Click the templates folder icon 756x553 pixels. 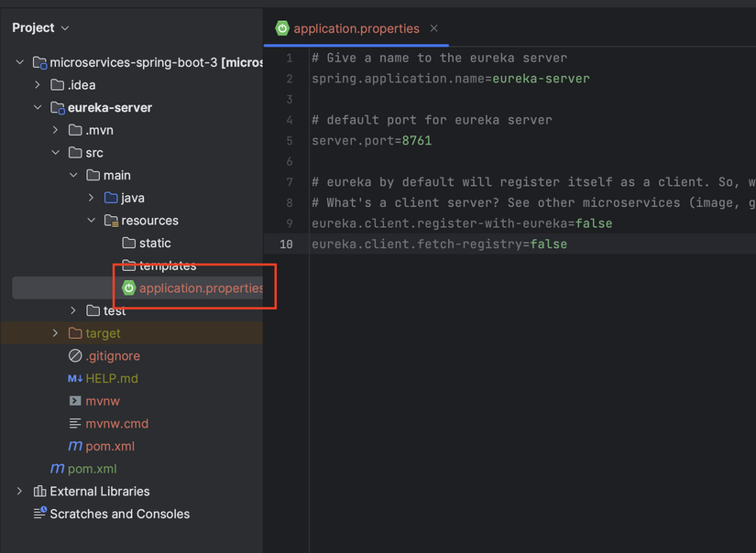click(128, 265)
